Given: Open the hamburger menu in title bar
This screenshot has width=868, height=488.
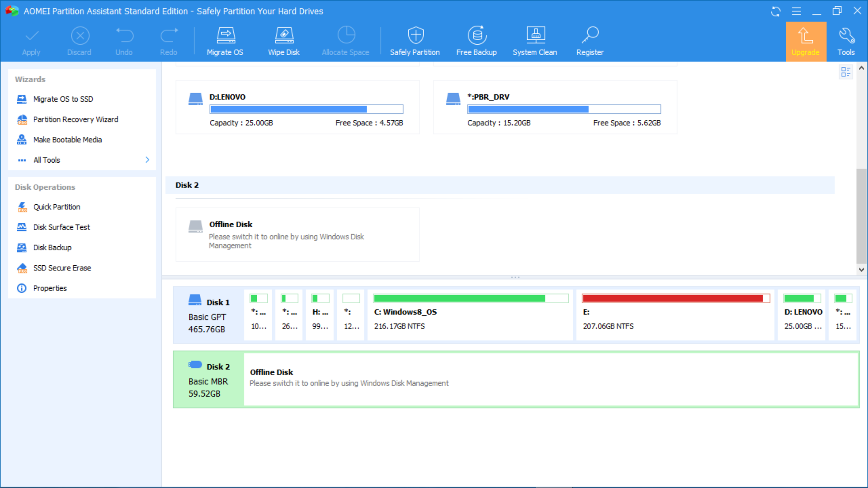Looking at the screenshot, I should coord(796,11).
